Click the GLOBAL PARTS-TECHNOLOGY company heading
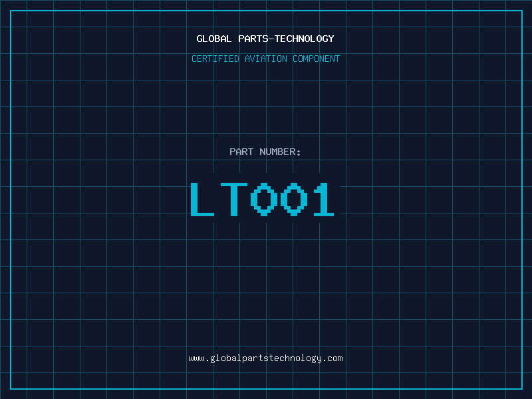The width and height of the screenshot is (532, 399). (265, 39)
